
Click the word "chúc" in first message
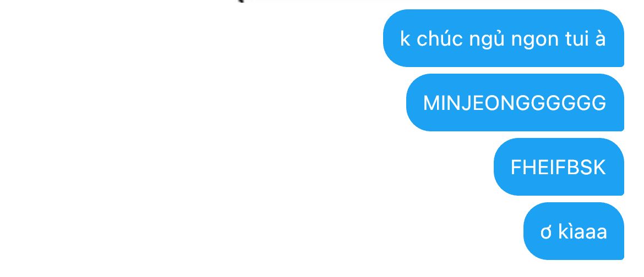click(x=440, y=39)
